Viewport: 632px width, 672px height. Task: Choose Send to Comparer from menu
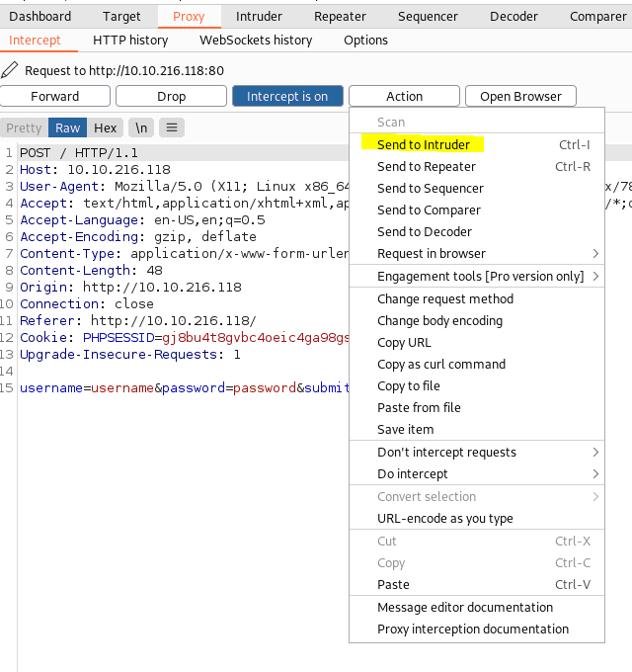[477, 210]
